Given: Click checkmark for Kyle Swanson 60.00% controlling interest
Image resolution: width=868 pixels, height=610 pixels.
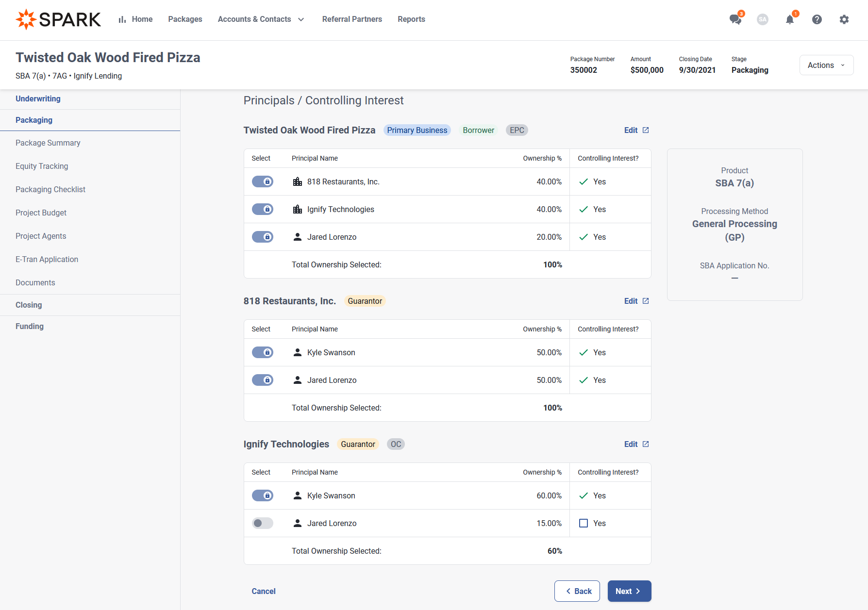Looking at the screenshot, I should point(584,495).
